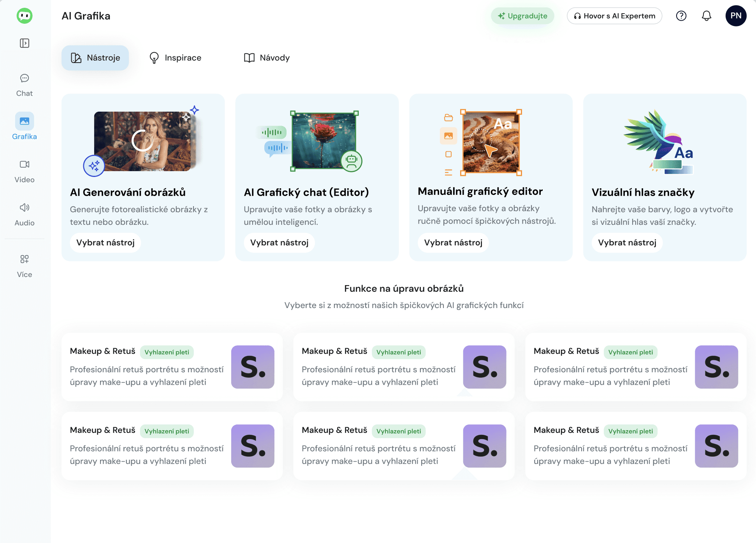This screenshot has width=756, height=543.
Task: Open first Makeup & Retuš card's purple S. thumbnail
Action: click(x=253, y=367)
